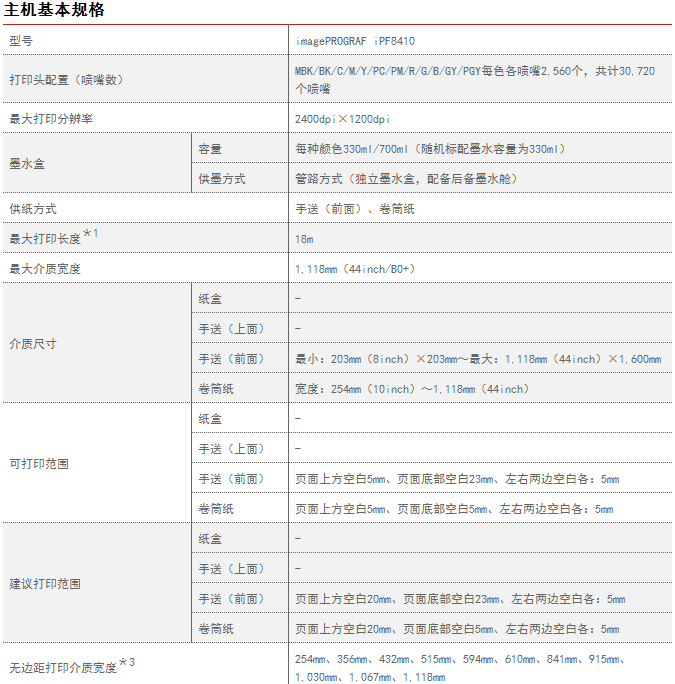Click 手送（前面） under 介质尺寸
Screen dimensions: 675x684
coord(231,359)
